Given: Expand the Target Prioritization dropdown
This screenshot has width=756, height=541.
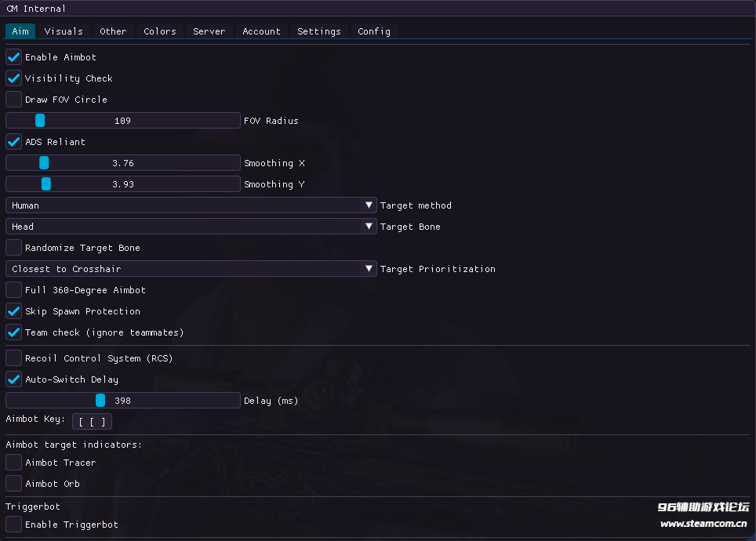Looking at the screenshot, I should (191, 269).
